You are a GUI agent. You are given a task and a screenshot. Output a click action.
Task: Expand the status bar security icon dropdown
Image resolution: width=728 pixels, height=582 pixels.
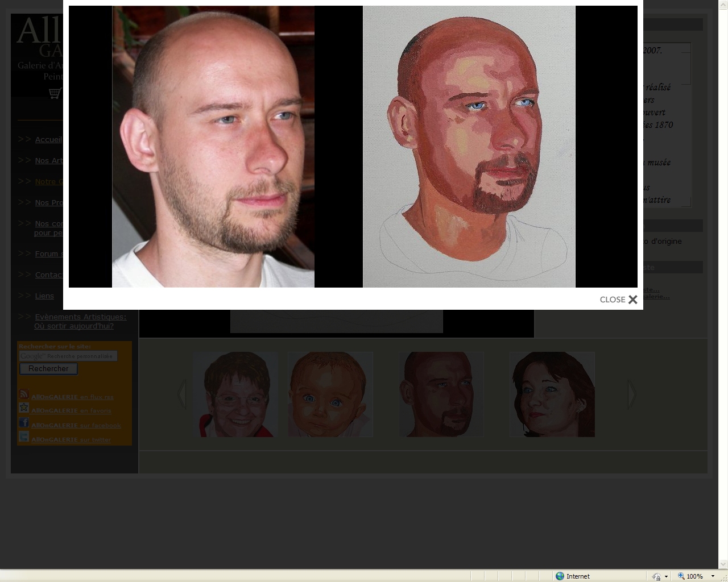tap(666, 576)
